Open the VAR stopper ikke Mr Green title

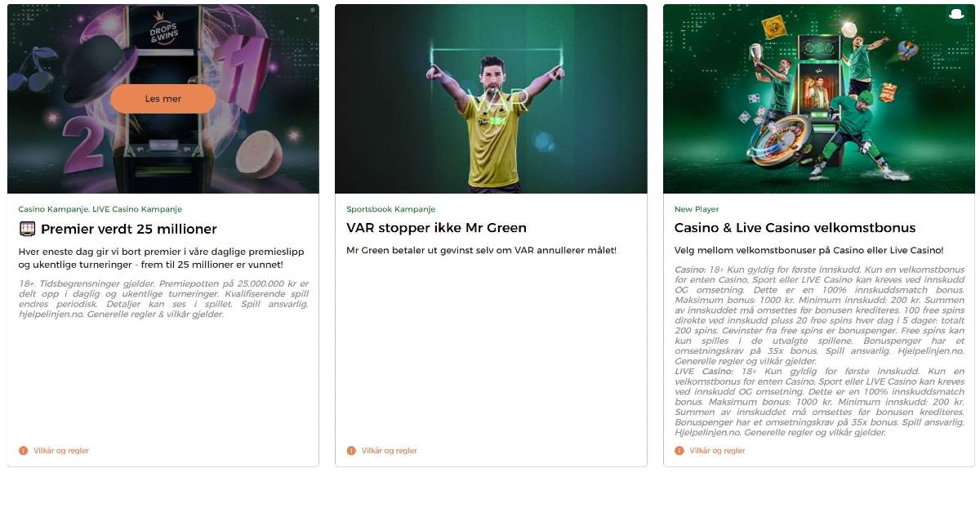coord(436,228)
